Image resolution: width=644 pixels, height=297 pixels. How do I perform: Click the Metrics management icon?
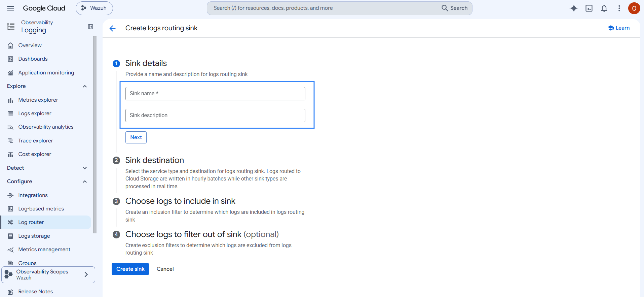[x=11, y=250]
